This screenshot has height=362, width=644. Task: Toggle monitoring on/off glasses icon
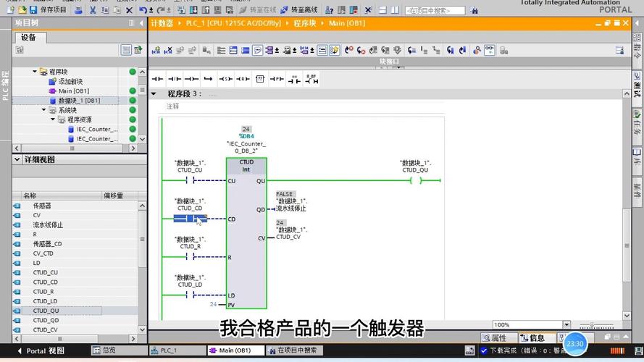point(490,51)
